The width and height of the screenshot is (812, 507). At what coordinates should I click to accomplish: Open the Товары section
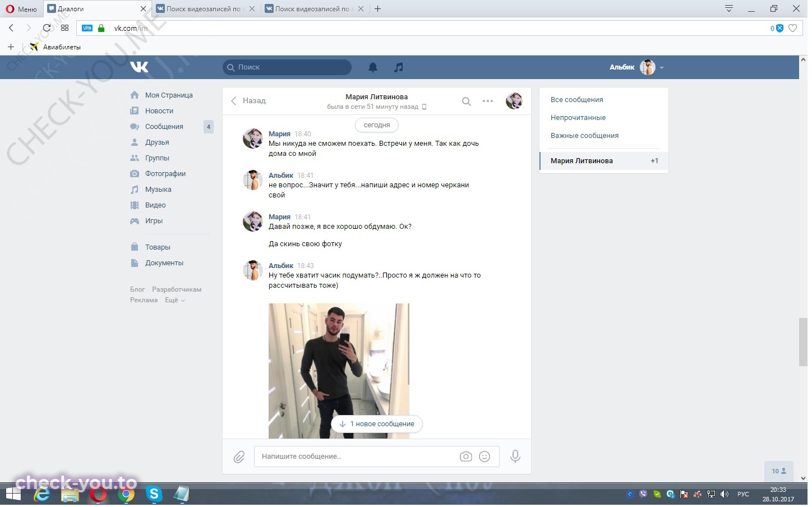click(158, 247)
